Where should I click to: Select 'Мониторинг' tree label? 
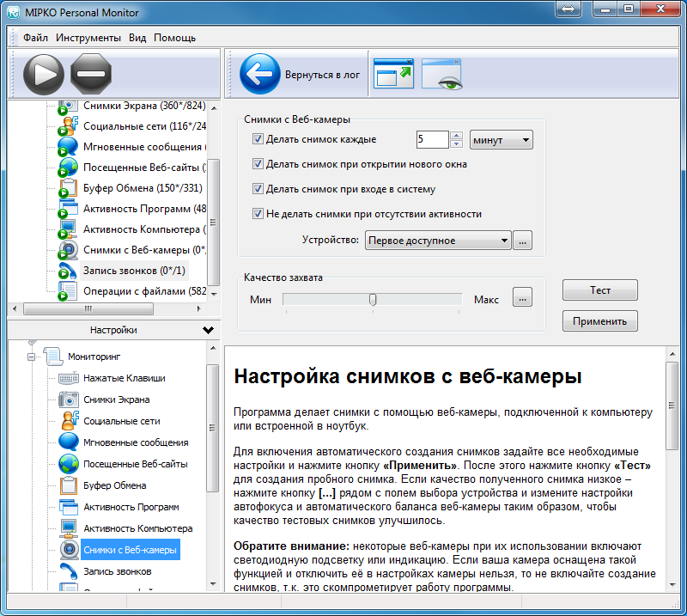[94, 357]
